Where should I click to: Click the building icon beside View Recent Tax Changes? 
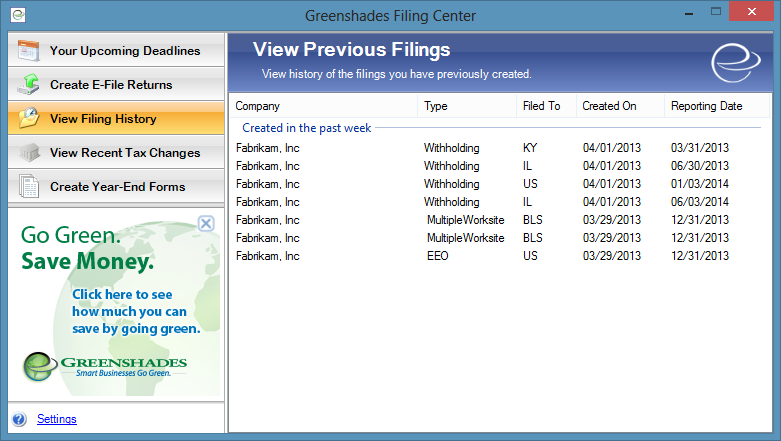[x=29, y=152]
